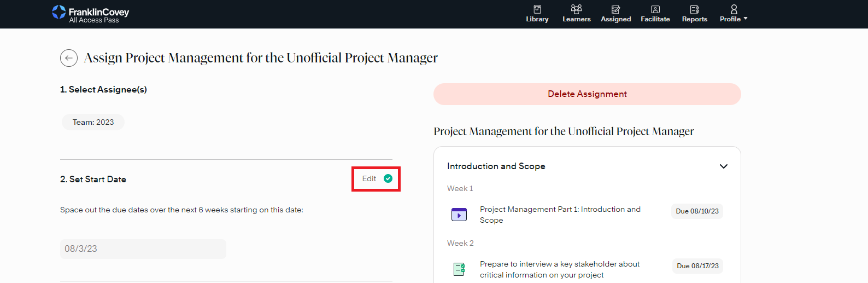868x283 pixels.
Task: Click the green checkmark beside Edit
Action: pyautogui.click(x=388, y=178)
